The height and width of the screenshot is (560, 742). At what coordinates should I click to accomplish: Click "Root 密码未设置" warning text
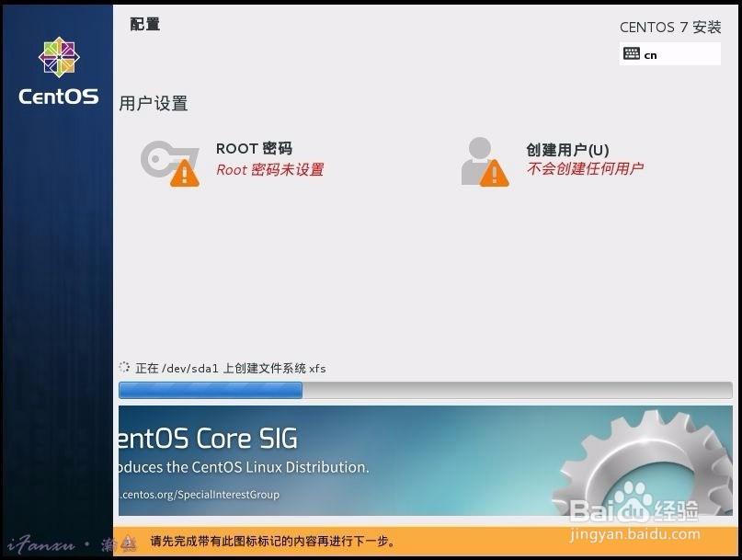click(270, 169)
